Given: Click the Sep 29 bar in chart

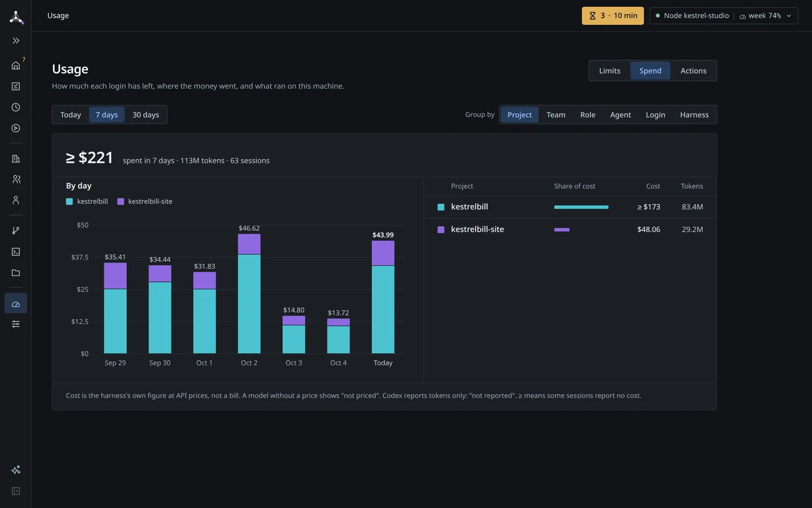Looking at the screenshot, I should point(115,308).
